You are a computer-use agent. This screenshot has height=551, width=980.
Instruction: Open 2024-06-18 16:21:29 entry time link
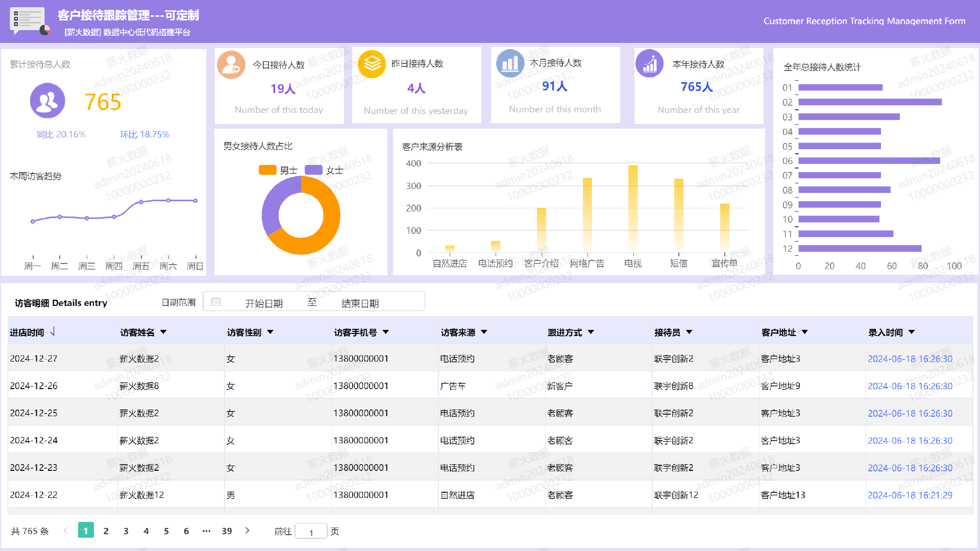pos(910,495)
